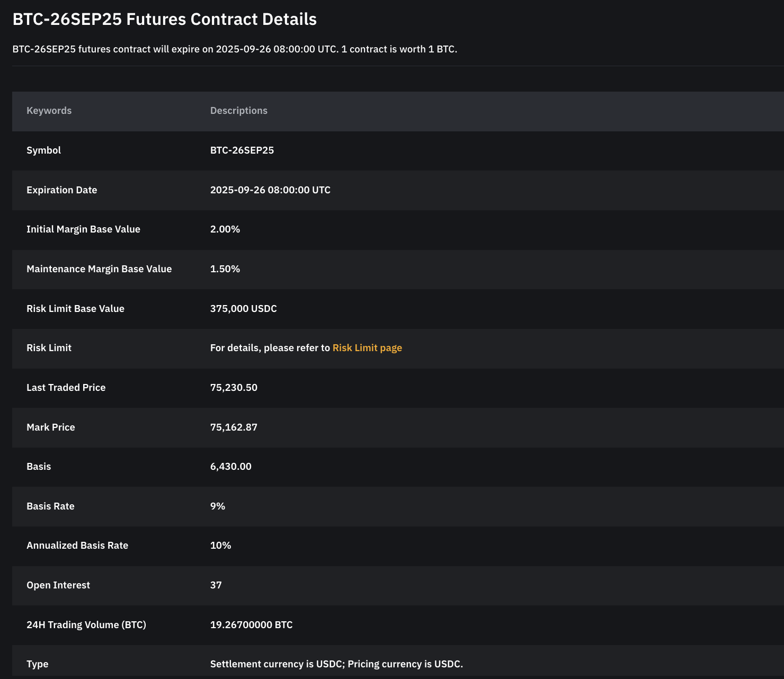This screenshot has width=784, height=679.
Task: Click the Symbol row label
Action: (x=43, y=150)
